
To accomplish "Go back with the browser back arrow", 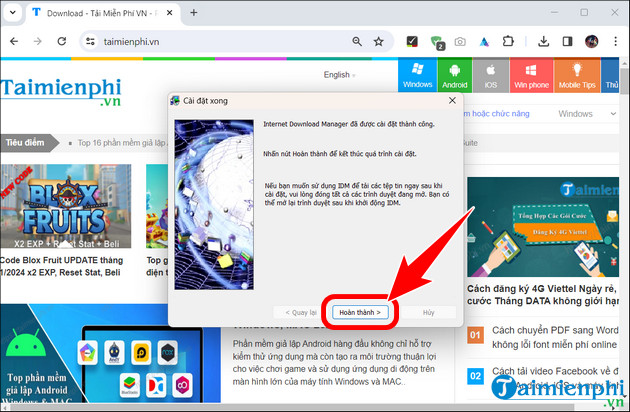I will [14, 41].
